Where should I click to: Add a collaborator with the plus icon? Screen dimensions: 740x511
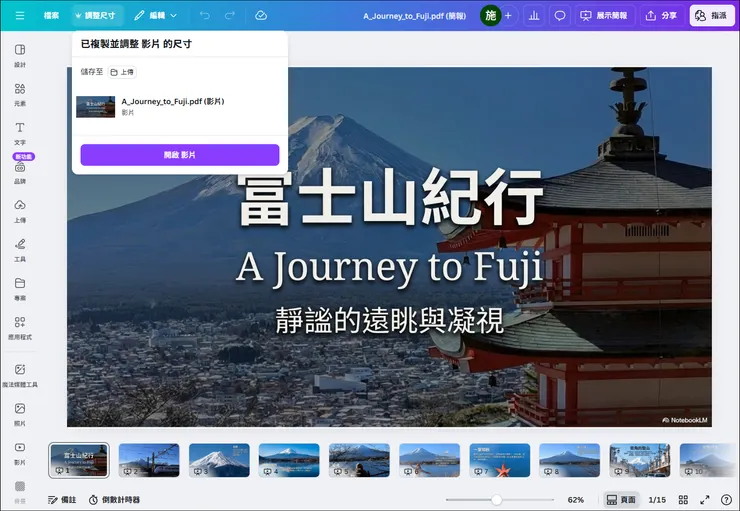coord(508,16)
